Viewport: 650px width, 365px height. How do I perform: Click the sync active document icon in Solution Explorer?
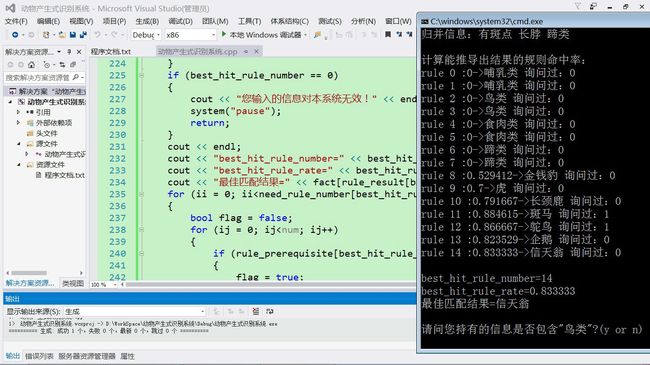click(x=62, y=65)
